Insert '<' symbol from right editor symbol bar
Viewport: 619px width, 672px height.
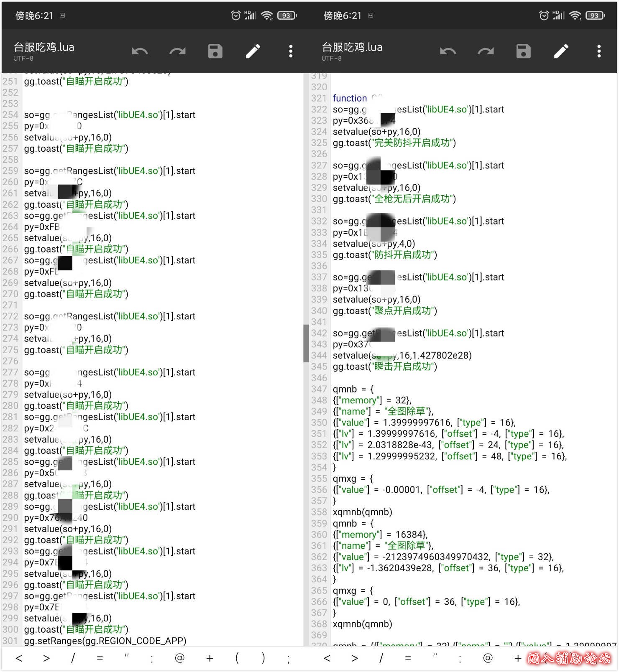pyautogui.click(x=327, y=658)
